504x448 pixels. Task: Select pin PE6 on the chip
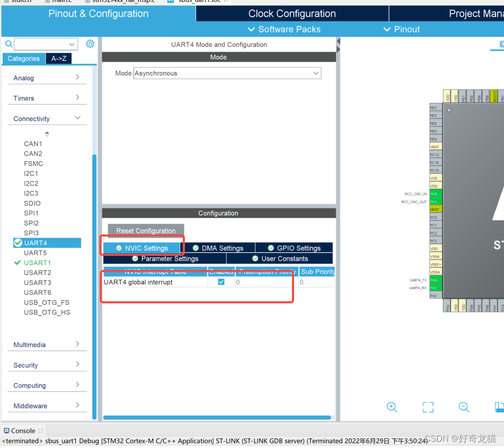[x=436, y=139]
